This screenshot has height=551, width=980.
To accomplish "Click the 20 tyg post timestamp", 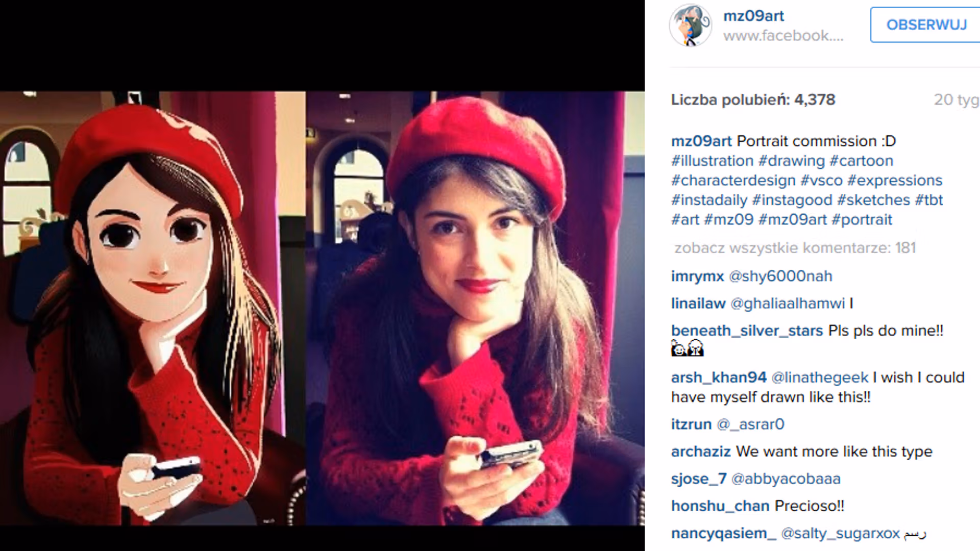I will [957, 99].
